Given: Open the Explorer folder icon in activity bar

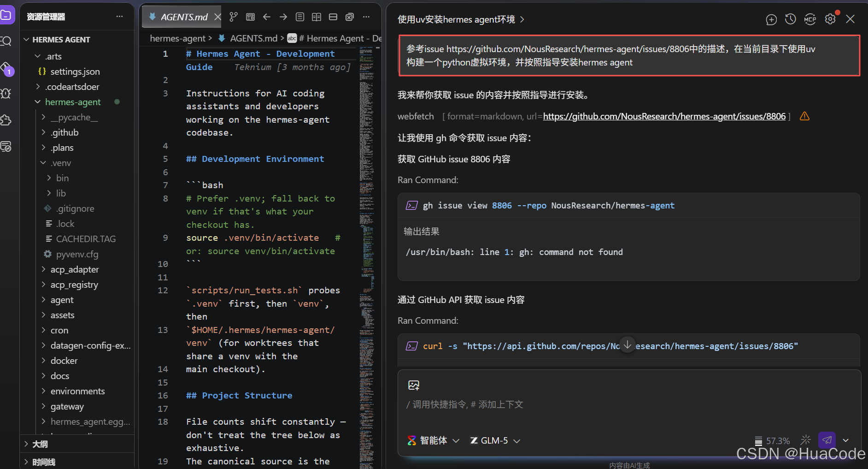Looking at the screenshot, I should point(6,15).
